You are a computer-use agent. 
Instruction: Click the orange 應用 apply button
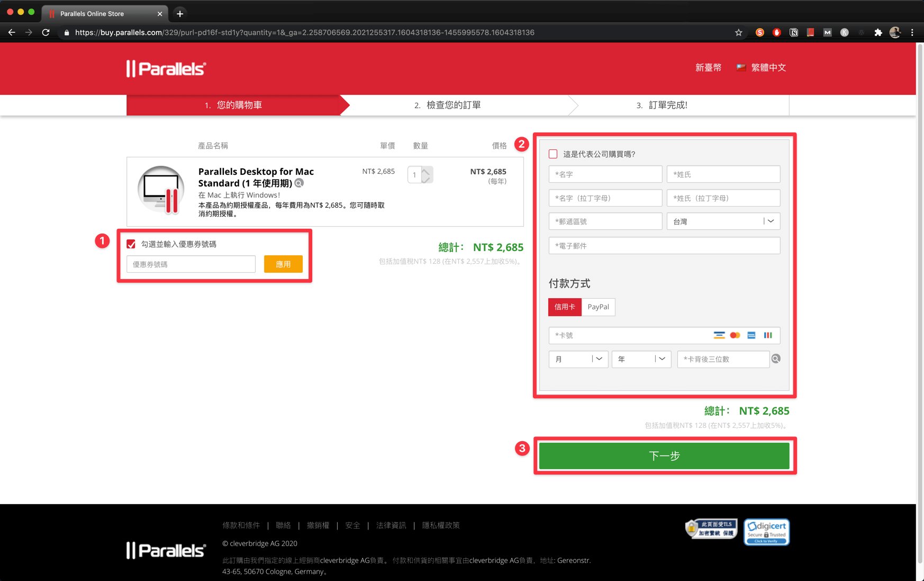[x=283, y=264]
